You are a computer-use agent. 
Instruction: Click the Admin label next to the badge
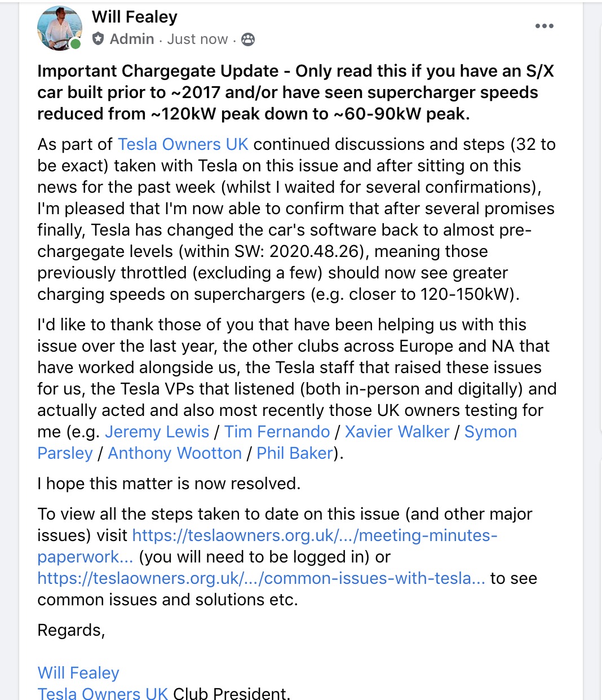(x=131, y=39)
